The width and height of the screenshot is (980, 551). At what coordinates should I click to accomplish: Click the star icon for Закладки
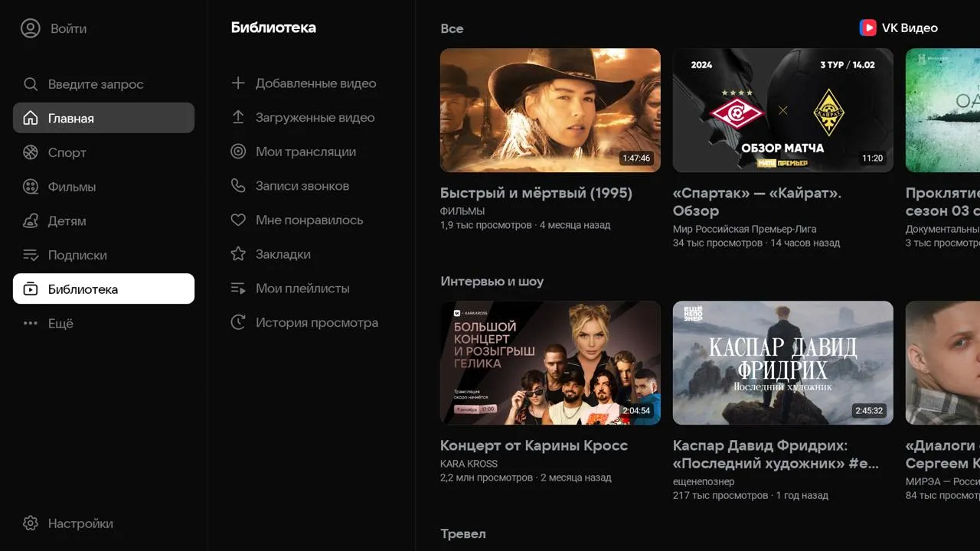238,254
